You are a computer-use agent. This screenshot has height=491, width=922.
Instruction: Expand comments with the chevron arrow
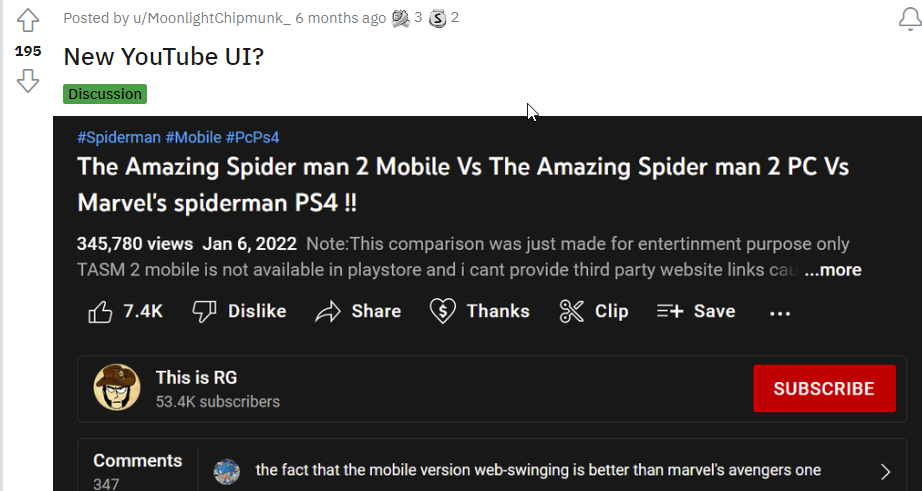click(x=885, y=471)
